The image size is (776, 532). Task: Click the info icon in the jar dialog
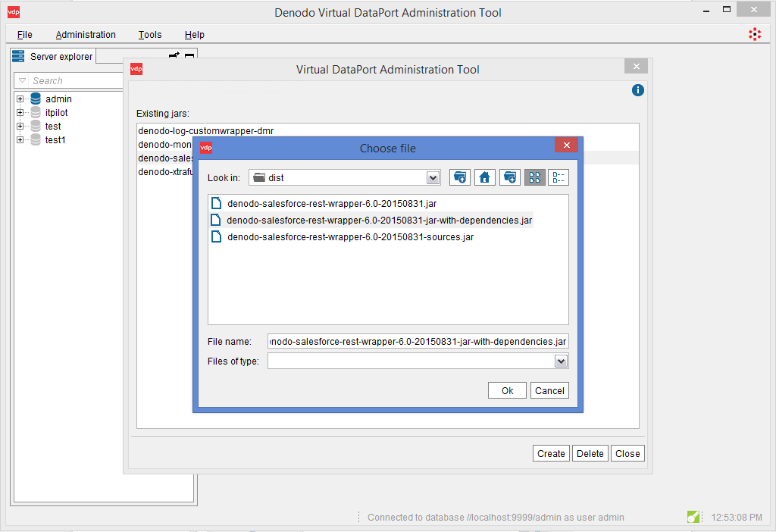(638, 90)
